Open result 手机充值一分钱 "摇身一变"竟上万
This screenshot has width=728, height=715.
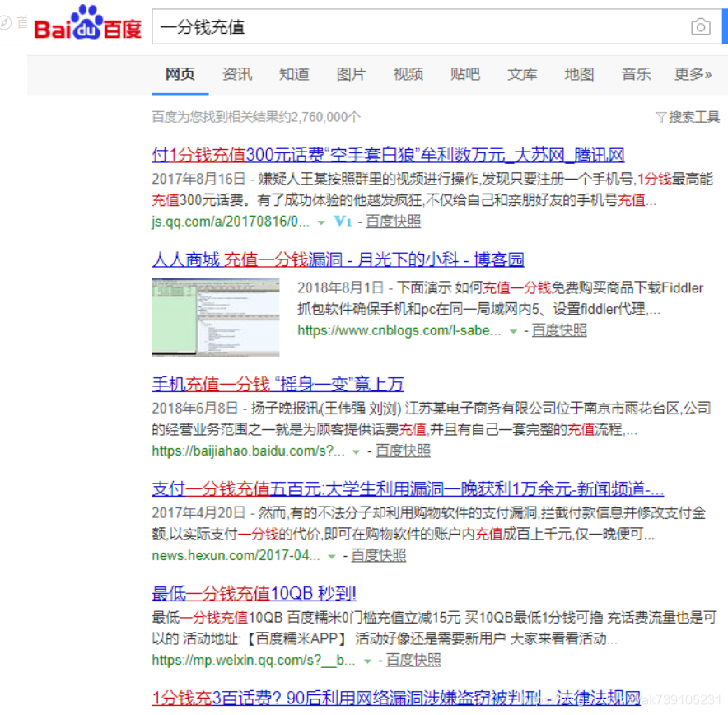[278, 385]
